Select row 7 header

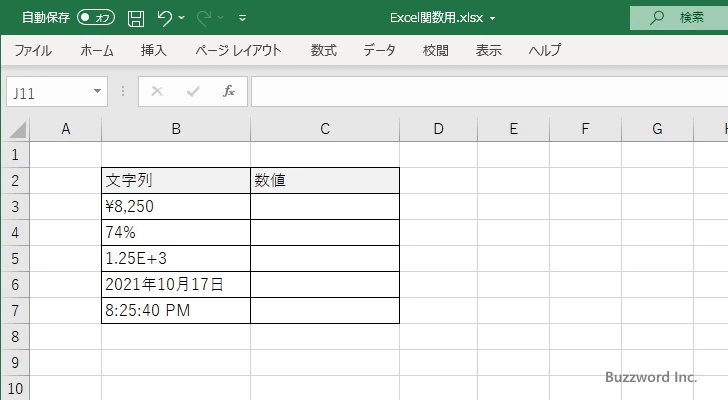point(15,310)
